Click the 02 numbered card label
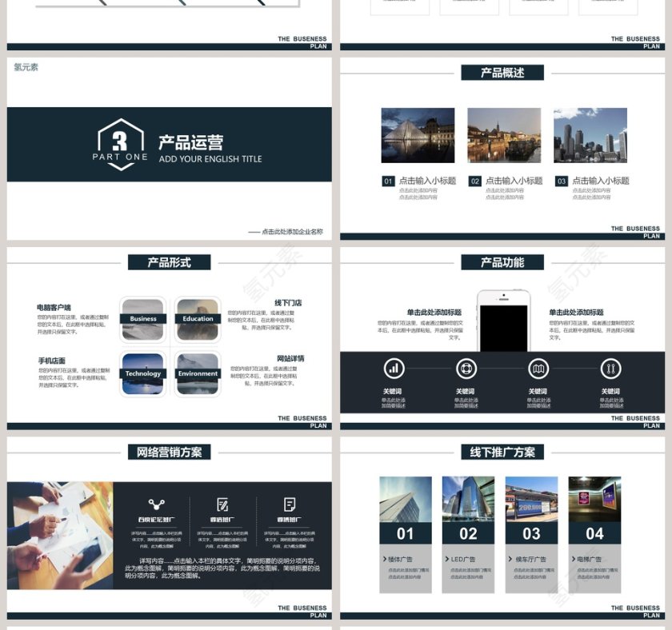Image resolution: width=672 pixels, height=630 pixels. pyautogui.click(x=468, y=533)
